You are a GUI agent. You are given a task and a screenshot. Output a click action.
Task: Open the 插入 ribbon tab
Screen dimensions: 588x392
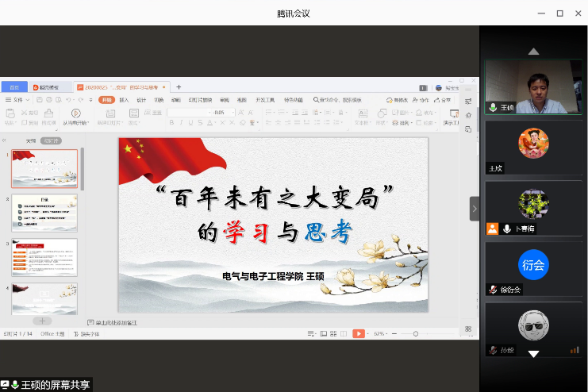click(x=124, y=100)
